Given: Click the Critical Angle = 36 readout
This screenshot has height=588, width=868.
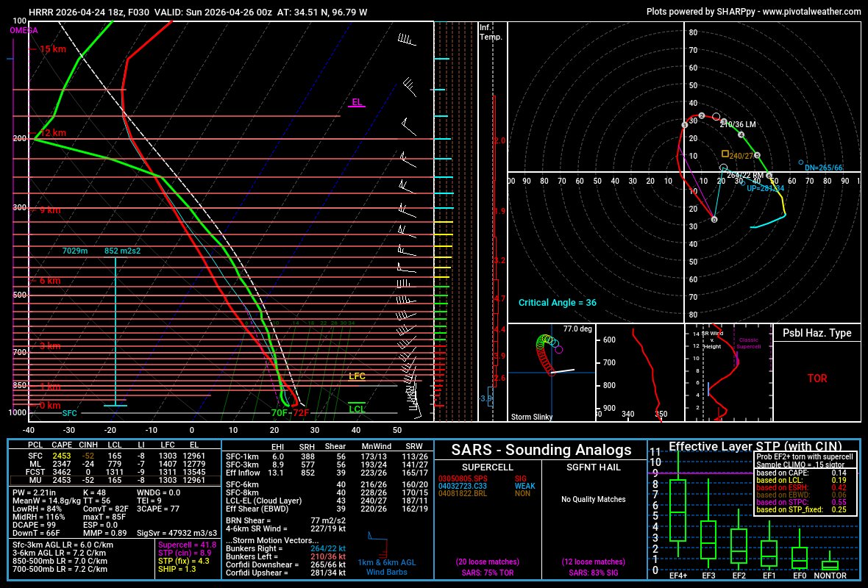Looking at the screenshot, I should coord(558,303).
